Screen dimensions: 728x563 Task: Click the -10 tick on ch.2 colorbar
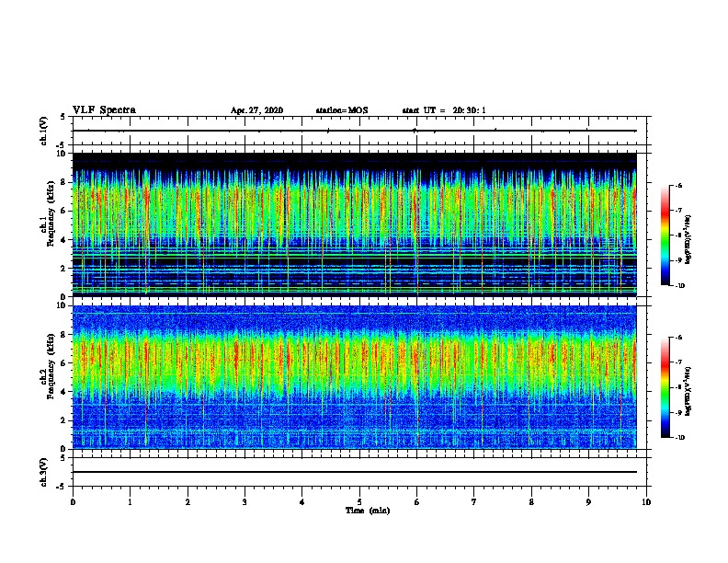click(679, 437)
